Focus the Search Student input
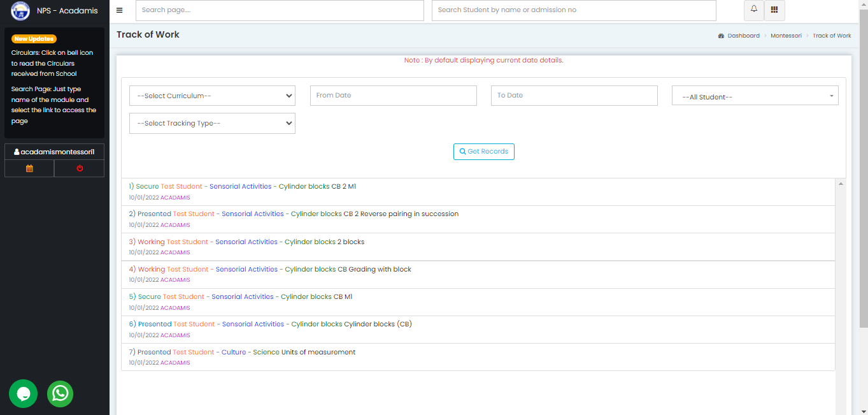The height and width of the screenshot is (415, 868). (574, 10)
